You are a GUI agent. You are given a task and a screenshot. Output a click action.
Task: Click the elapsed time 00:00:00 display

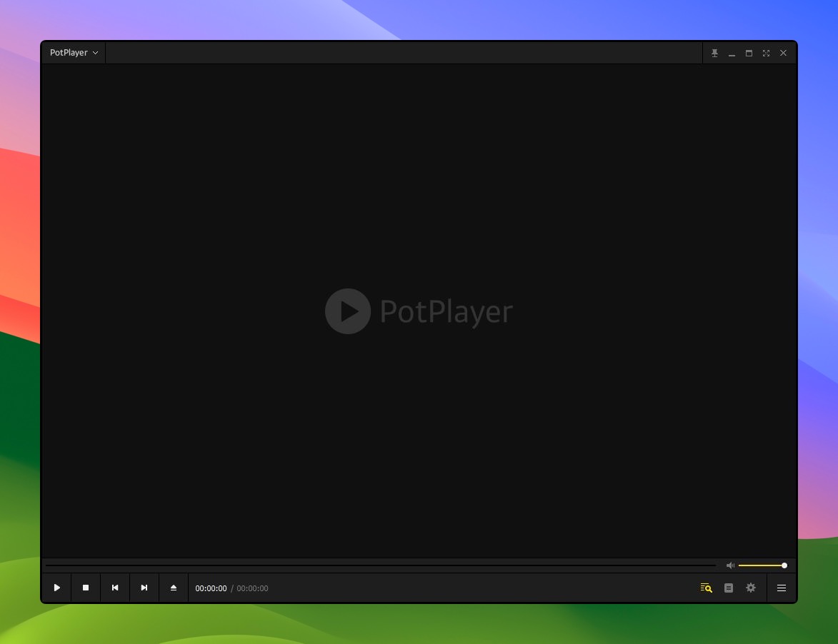click(x=211, y=588)
